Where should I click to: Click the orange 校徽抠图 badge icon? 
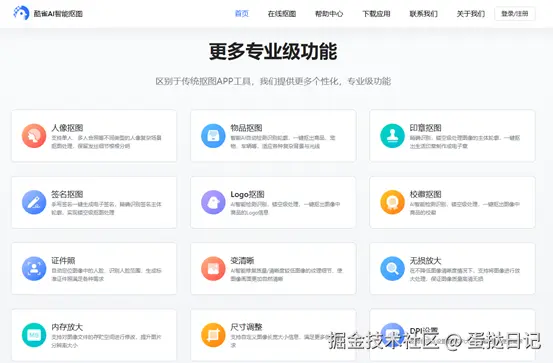click(392, 202)
